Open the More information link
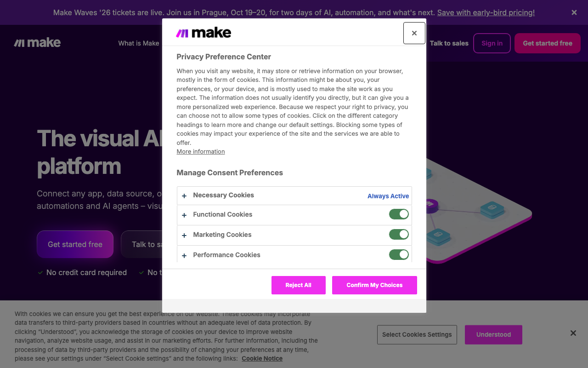 coord(201,151)
